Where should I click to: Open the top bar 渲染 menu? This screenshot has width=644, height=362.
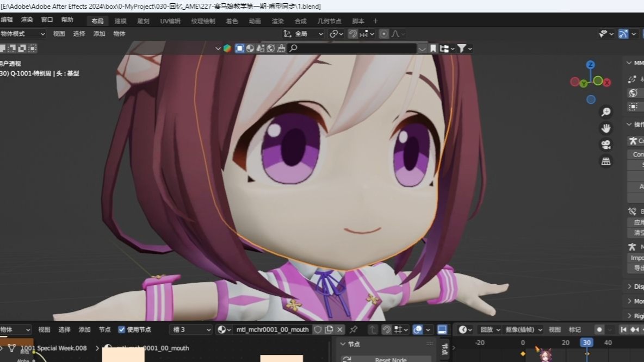click(27, 20)
